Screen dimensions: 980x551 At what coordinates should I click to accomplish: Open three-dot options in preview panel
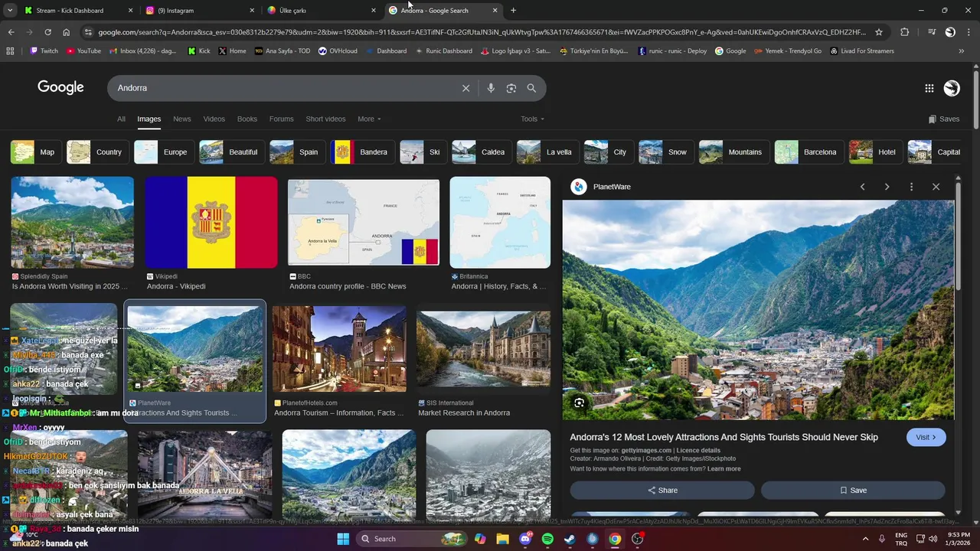pos(911,187)
